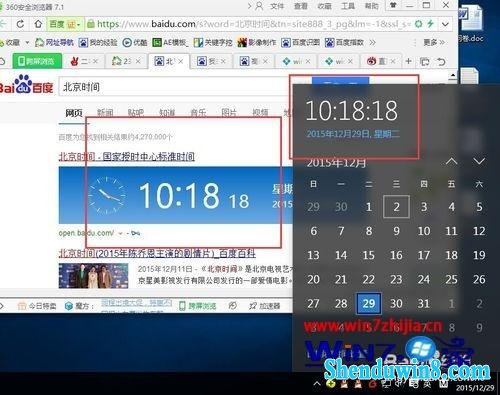The image size is (500, 395).
Task: Open 魔方 in the status bar
Action: pyautogui.click(x=79, y=305)
